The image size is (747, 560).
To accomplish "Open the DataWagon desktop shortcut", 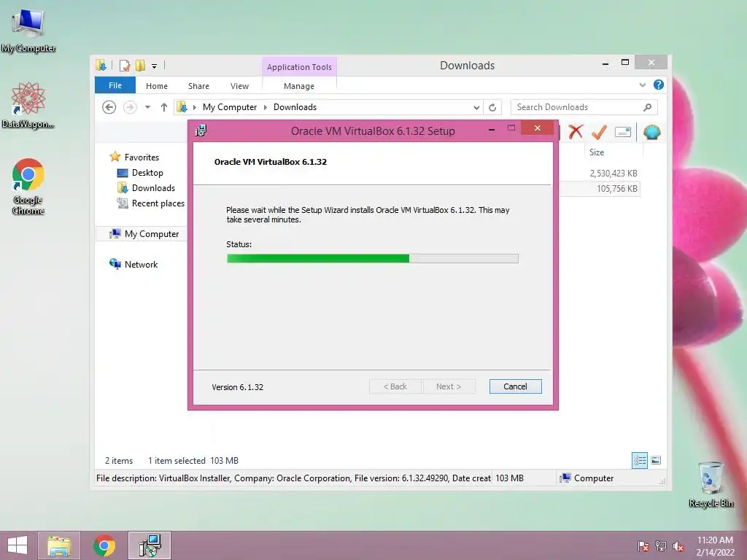I will tap(28, 105).
